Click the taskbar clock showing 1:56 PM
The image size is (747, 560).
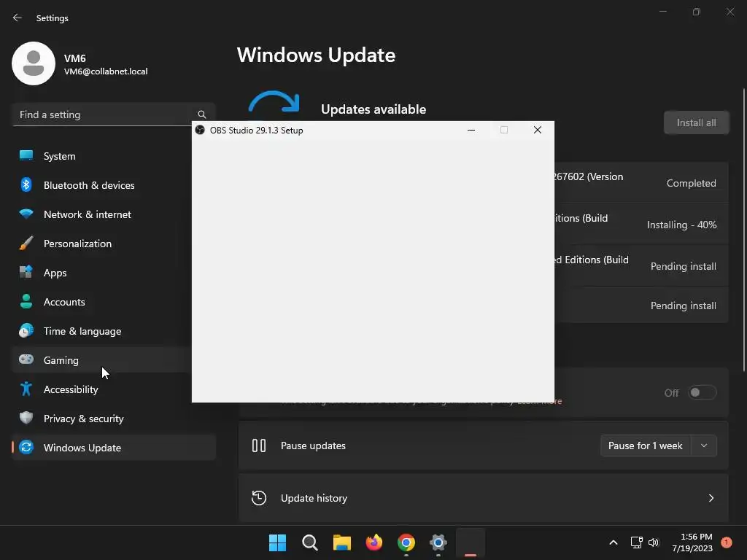[x=692, y=542]
